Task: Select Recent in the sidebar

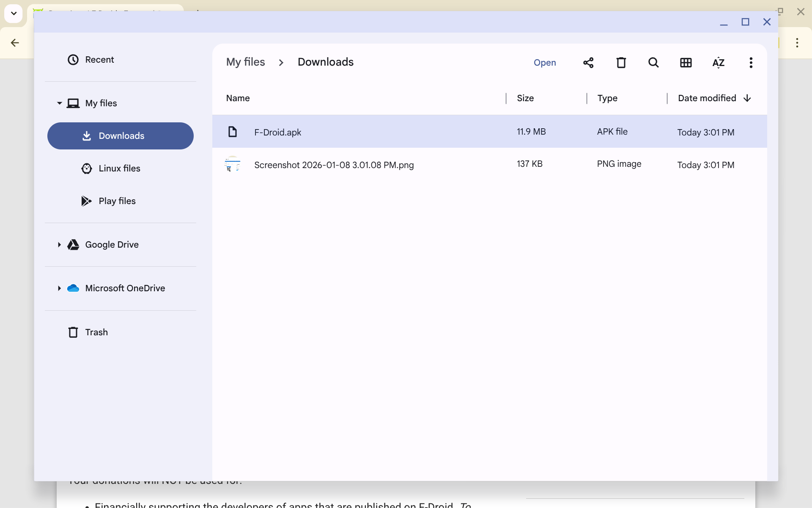Action: click(99, 60)
